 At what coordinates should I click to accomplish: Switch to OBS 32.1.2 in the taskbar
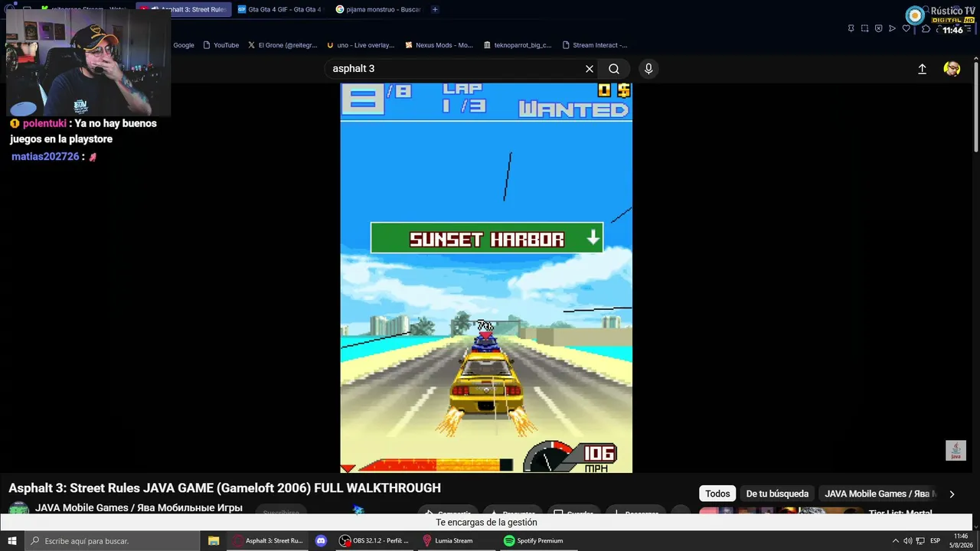376,541
